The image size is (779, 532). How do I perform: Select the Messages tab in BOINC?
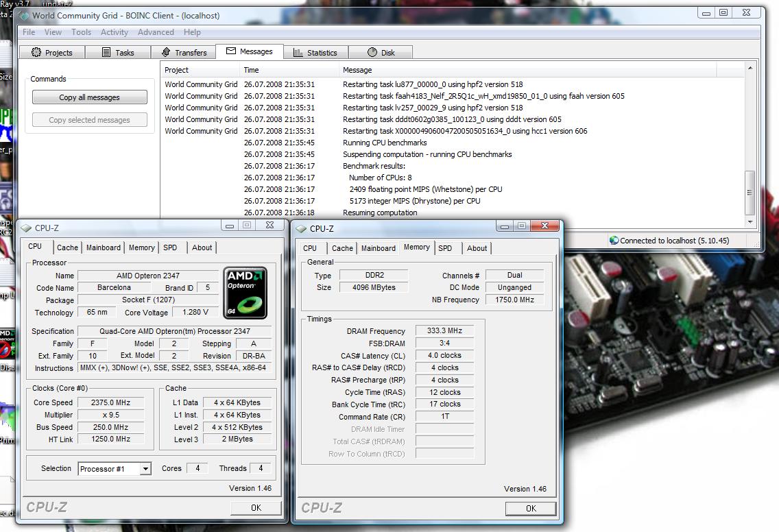click(250, 51)
